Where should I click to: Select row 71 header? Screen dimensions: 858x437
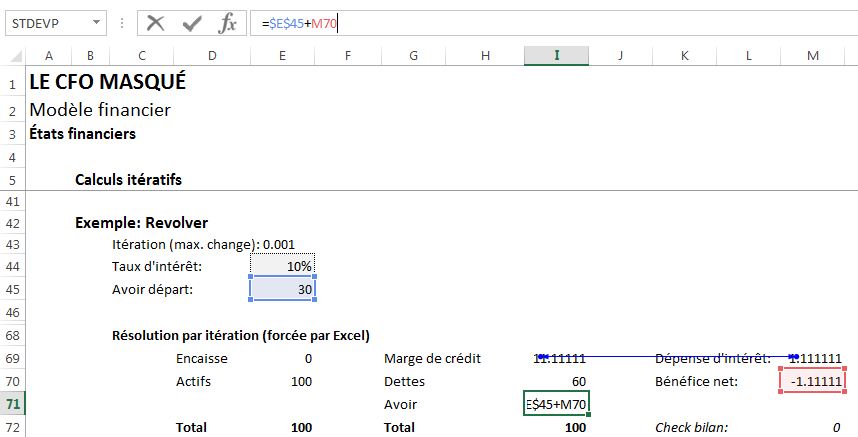coord(13,405)
